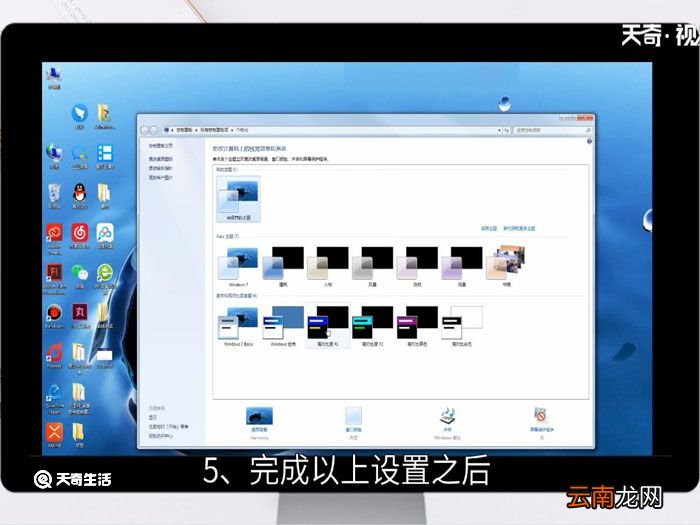Launch XMind desktop icon
700x525 pixels.
[x=54, y=435]
